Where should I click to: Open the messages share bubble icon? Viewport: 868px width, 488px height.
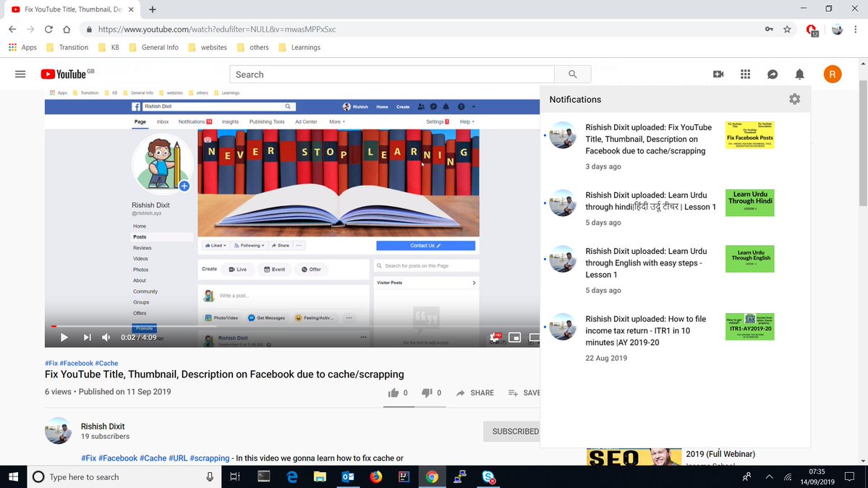click(773, 74)
